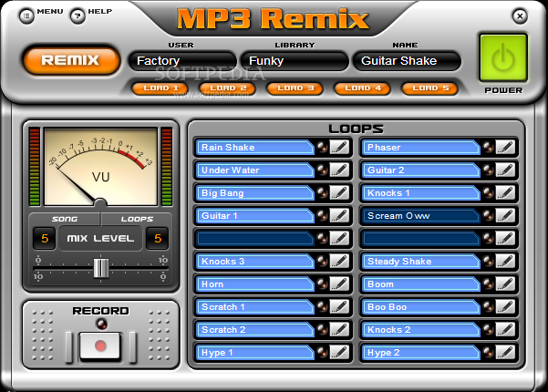This screenshot has height=392, width=548.
Task: Edit the empty loop slot below Guitar 1
Action: 339,238
